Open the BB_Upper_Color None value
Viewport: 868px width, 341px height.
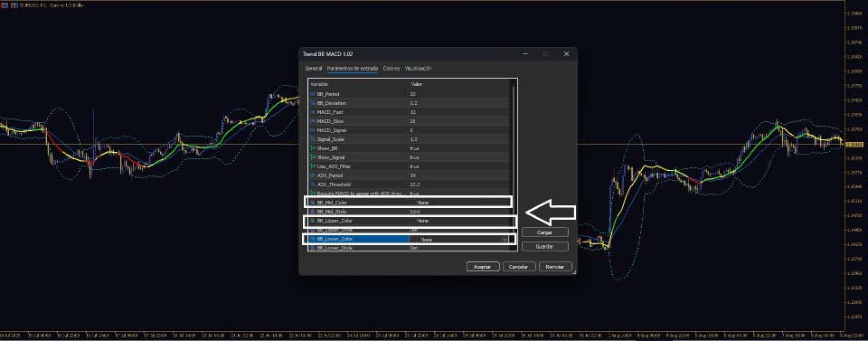click(x=422, y=221)
